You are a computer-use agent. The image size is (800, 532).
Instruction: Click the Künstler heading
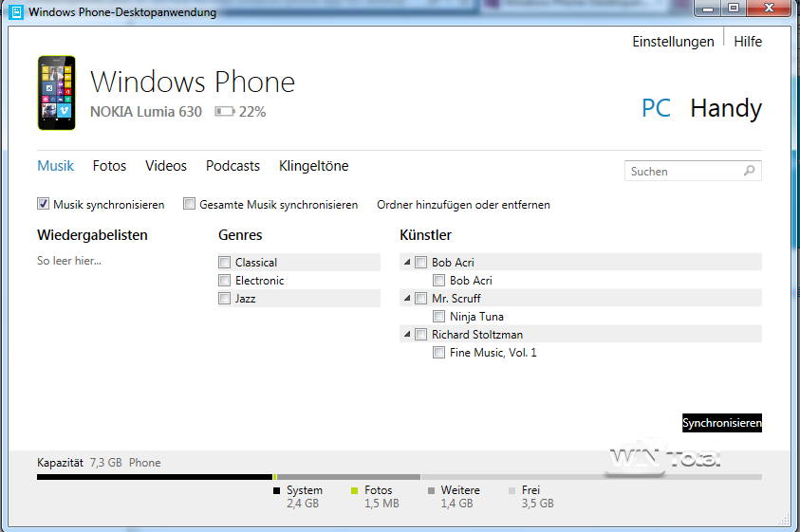pos(425,235)
